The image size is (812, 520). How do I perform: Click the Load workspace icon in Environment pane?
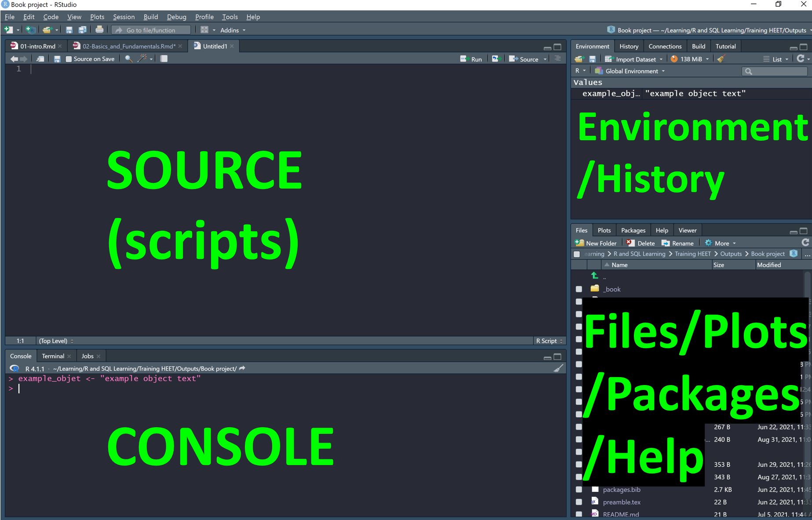(x=579, y=59)
